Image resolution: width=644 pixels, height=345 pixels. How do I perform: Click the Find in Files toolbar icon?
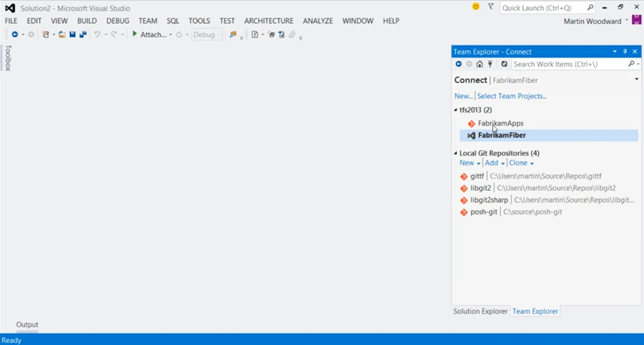233,35
